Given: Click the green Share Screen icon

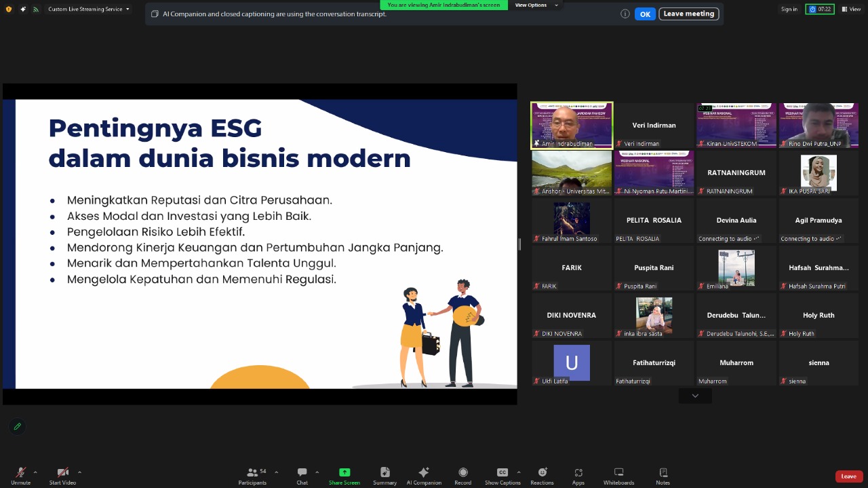Looking at the screenshot, I should click(344, 472).
